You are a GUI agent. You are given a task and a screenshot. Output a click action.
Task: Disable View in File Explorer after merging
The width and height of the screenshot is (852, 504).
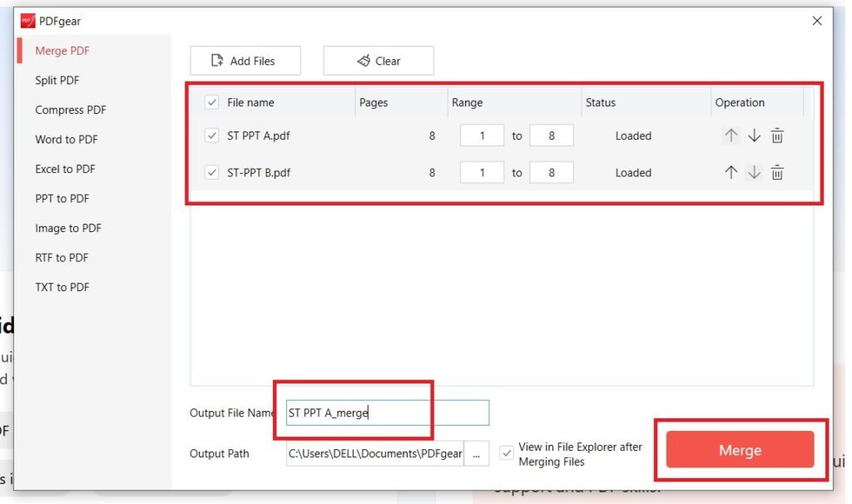click(507, 453)
